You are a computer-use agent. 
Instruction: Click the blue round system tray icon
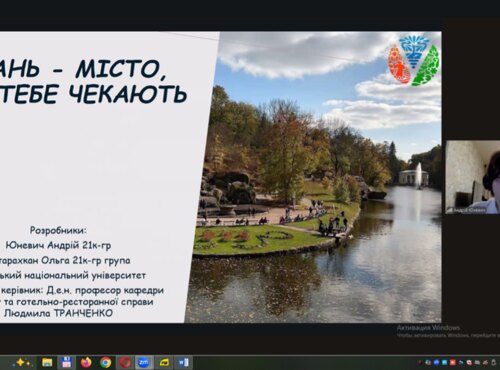[436, 362]
